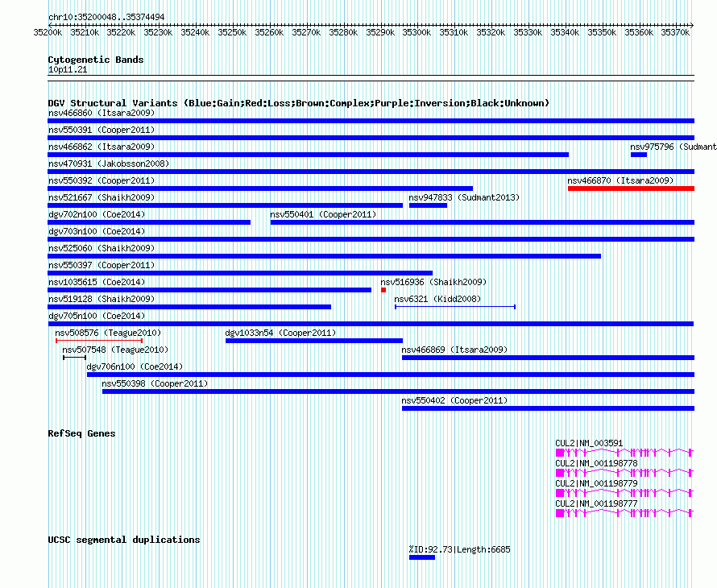Screen dimensions: 717x588
Task: Click the DGV Structural Variants track heading
Action: click(x=299, y=103)
